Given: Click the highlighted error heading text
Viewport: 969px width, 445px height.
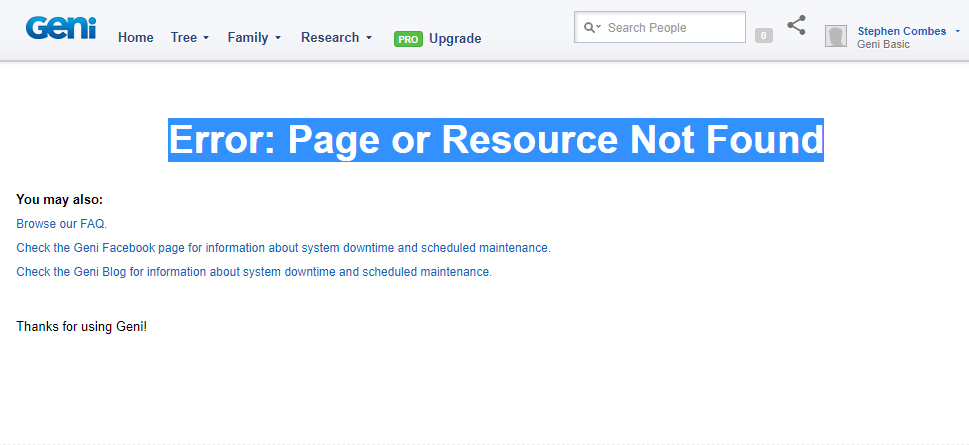Looking at the screenshot, I should pyautogui.click(x=495, y=140).
